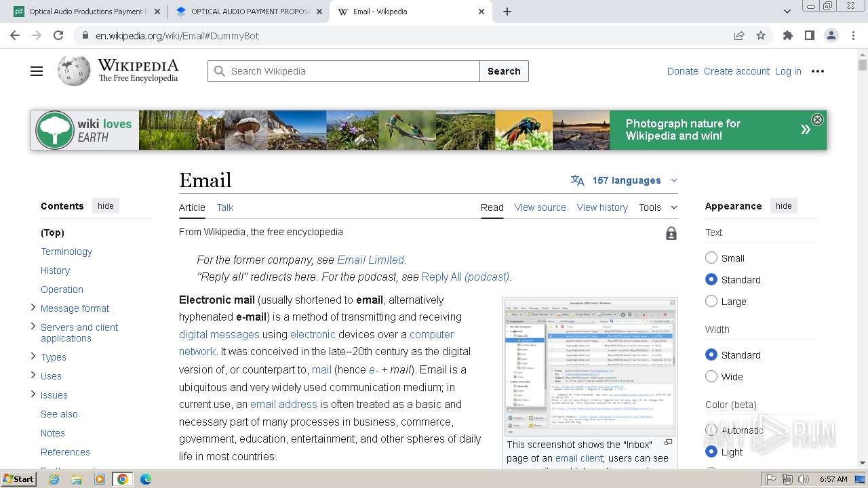Bookmark this page with the star icon

click(x=761, y=35)
